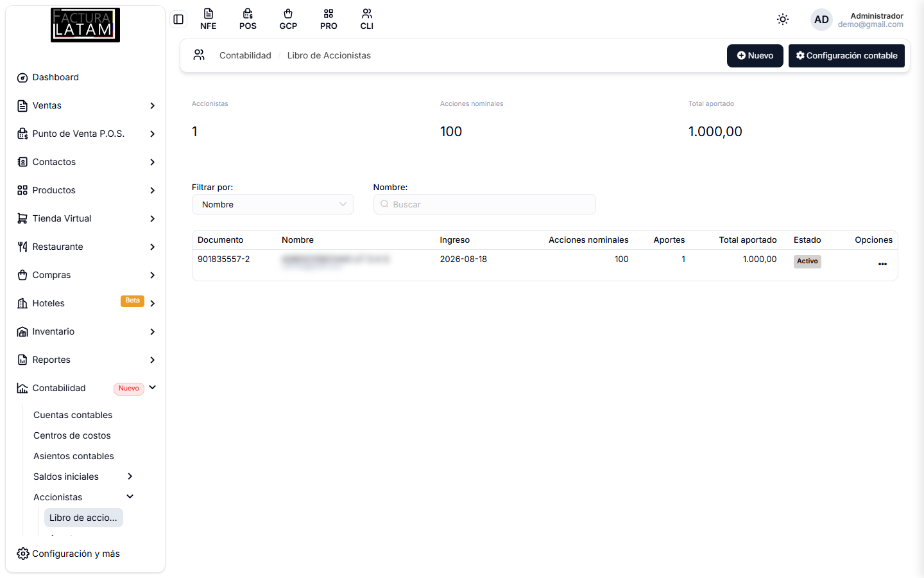The height and width of the screenshot is (578, 924).
Task: Toggle the sidebar panel icon
Action: [178, 19]
